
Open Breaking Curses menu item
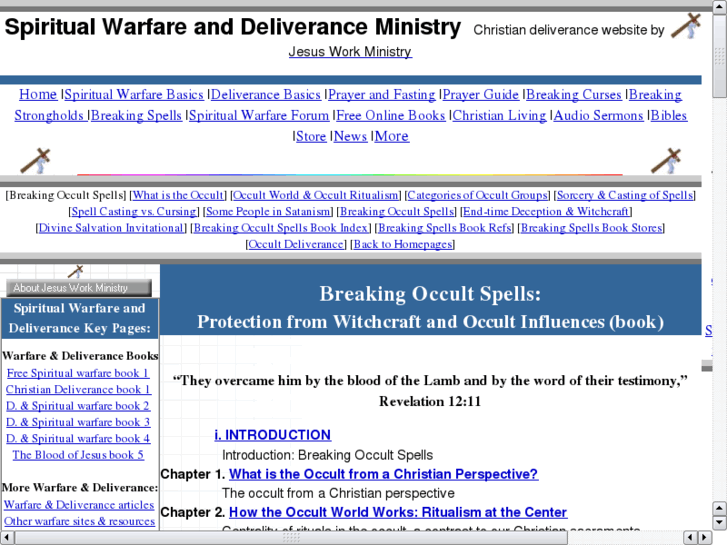pyautogui.click(x=574, y=95)
